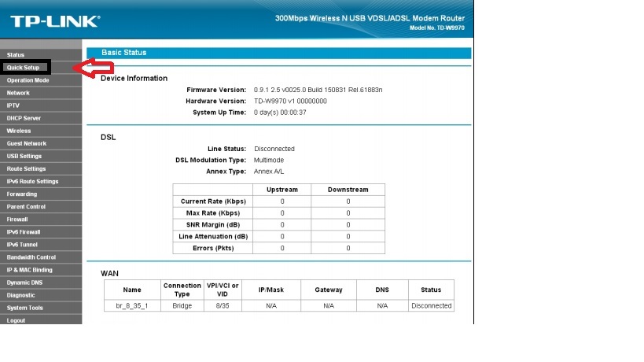The width and height of the screenshot is (644, 362).
Task: Click the Basic Status header bar
Action: pyautogui.click(x=279, y=53)
